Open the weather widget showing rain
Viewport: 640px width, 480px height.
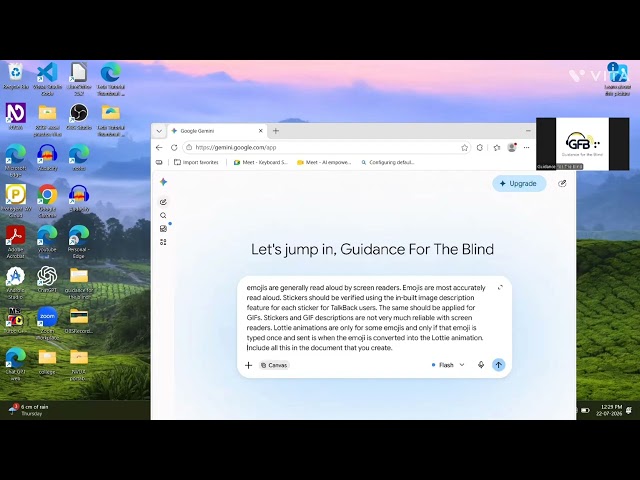(x=29, y=410)
